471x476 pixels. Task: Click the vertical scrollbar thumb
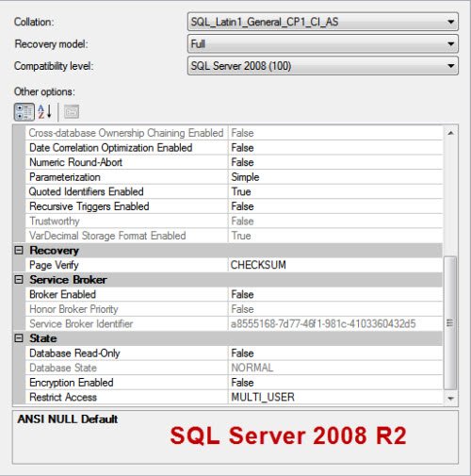coord(450,322)
